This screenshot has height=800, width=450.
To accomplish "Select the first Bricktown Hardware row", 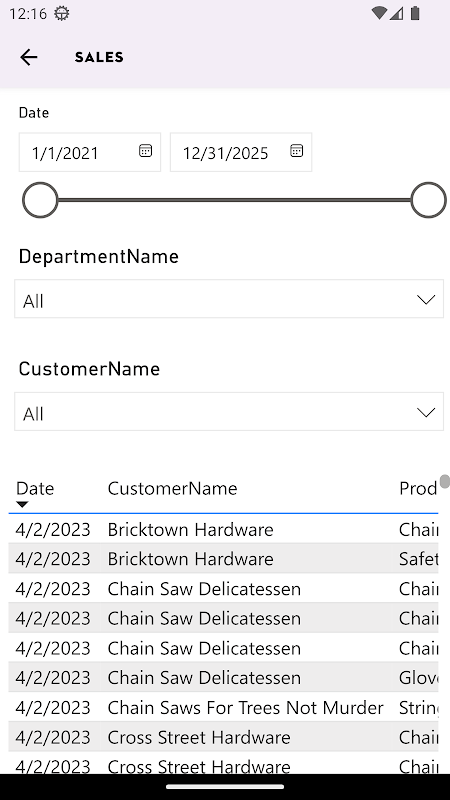I will click(223, 530).
